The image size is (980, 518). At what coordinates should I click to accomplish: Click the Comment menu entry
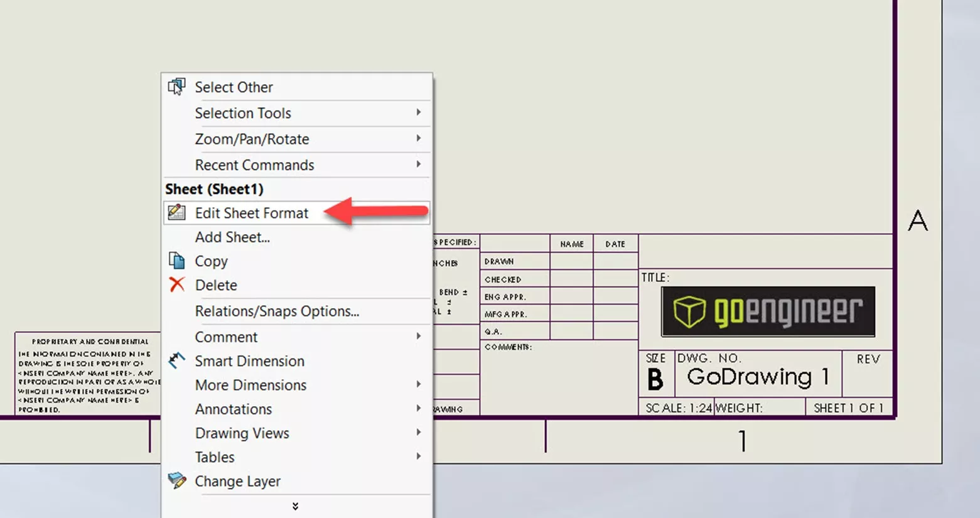(226, 337)
